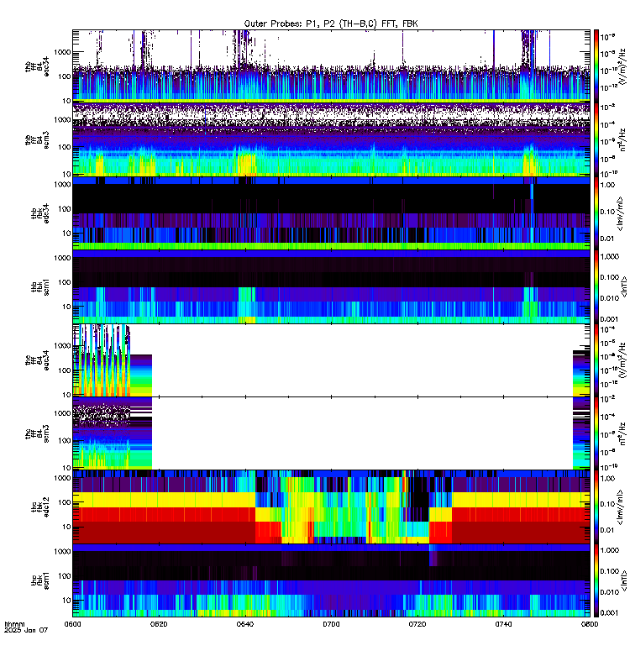Select the thb fbk edc34 axis label
Viewport: 630px width, 672px height.
pos(40,213)
